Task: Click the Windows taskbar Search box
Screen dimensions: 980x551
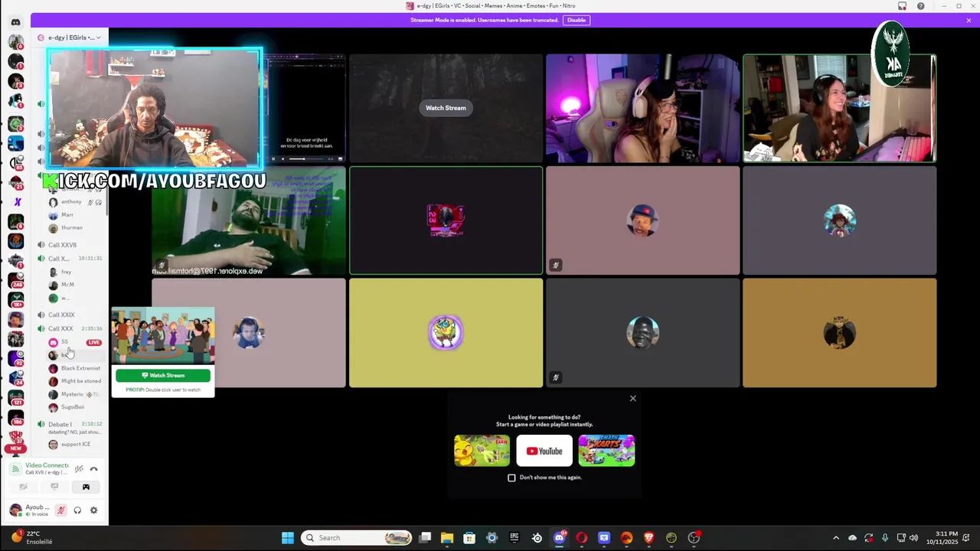Action: [x=357, y=538]
